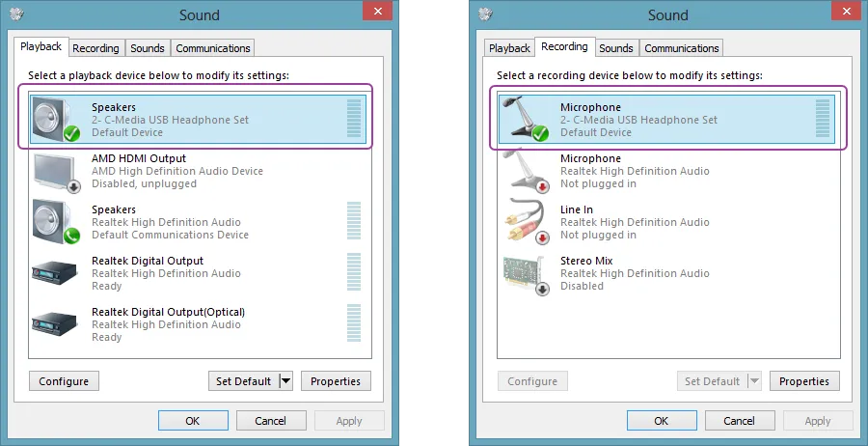Open Set Default dropdown arrow in Playback dialog
The image size is (868, 446).
click(x=285, y=381)
